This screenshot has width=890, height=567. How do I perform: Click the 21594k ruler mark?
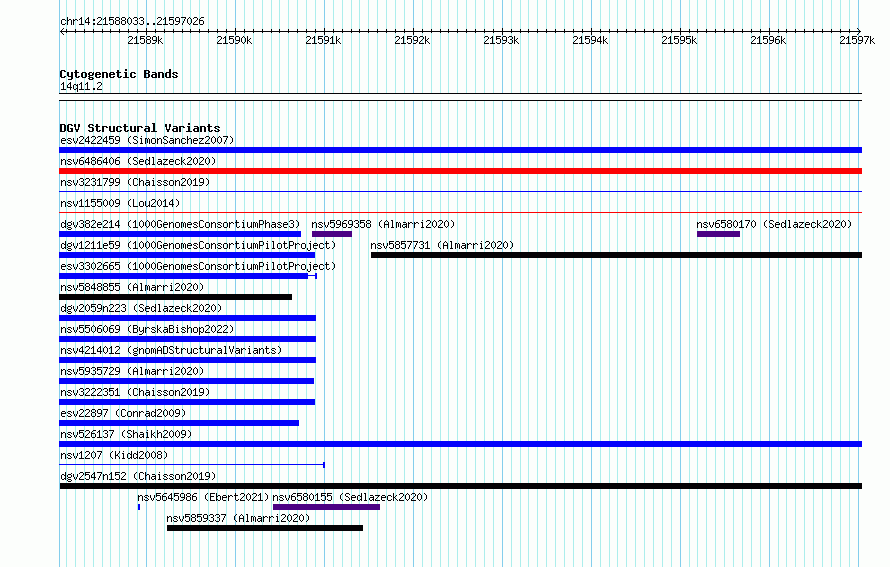click(x=590, y=40)
